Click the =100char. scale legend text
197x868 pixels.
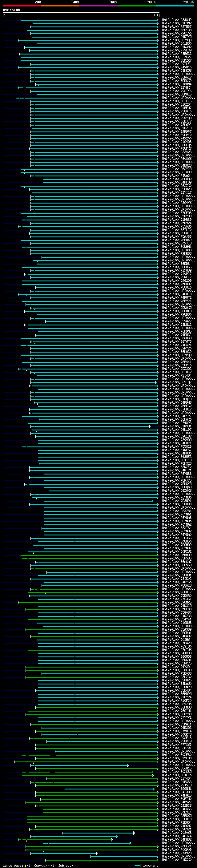pyautogui.click(x=149, y=866)
